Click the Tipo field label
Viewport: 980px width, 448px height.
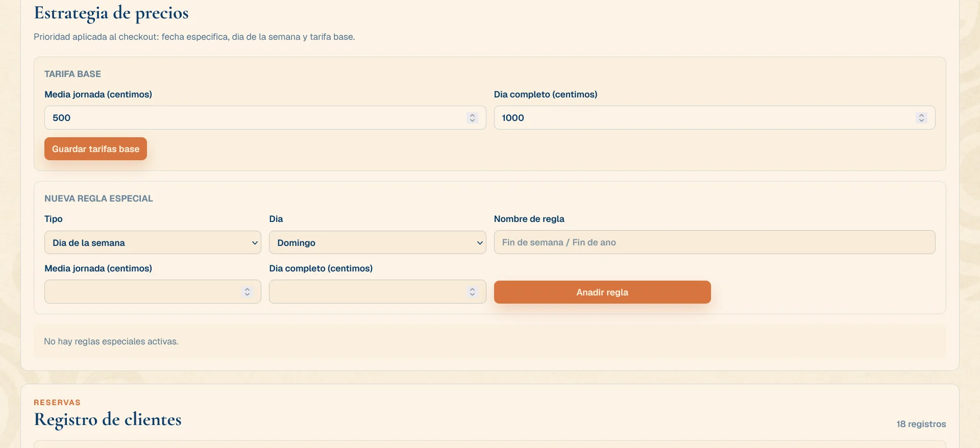point(54,219)
